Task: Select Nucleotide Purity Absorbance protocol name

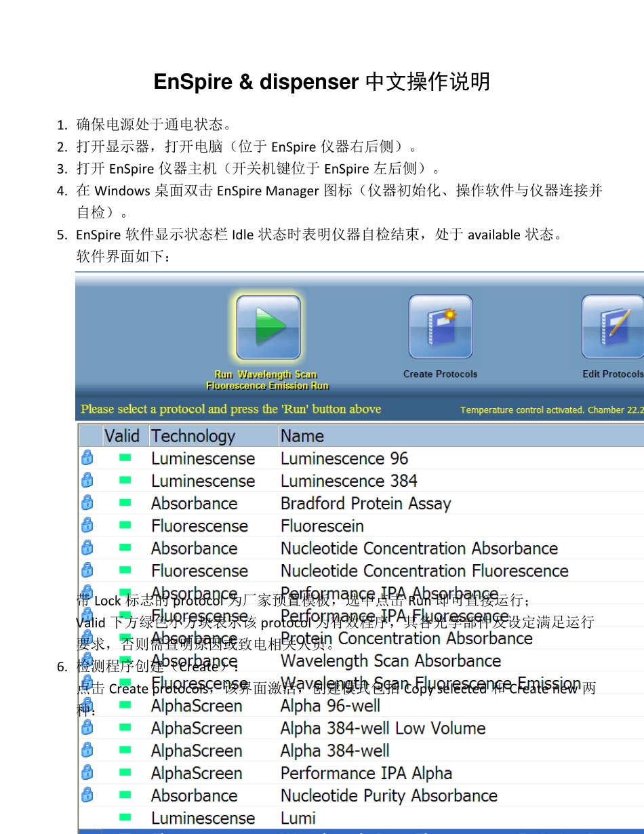Action: (389, 795)
